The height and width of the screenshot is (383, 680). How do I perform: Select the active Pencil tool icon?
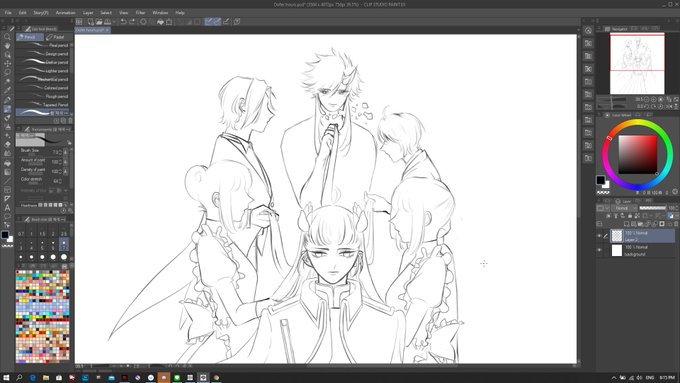point(7,108)
